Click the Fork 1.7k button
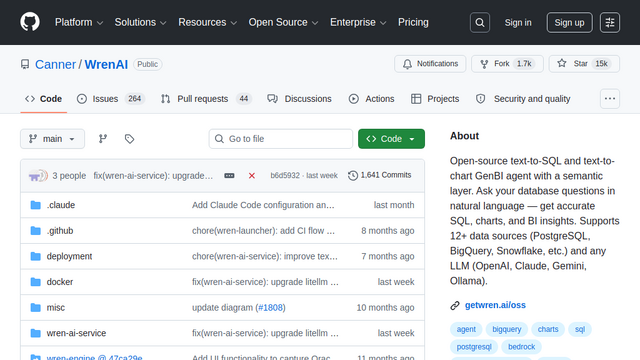This screenshot has height=360, width=640. pos(507,64)
